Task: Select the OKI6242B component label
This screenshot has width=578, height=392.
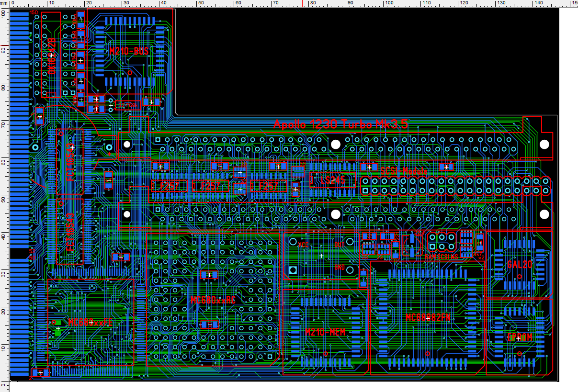Action: click(x=51, y=56)
